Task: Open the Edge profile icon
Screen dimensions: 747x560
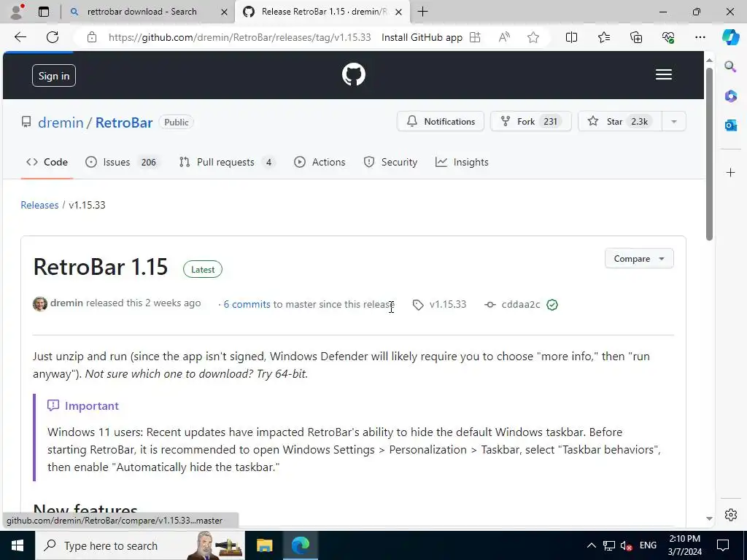Action: click(18, 12)
